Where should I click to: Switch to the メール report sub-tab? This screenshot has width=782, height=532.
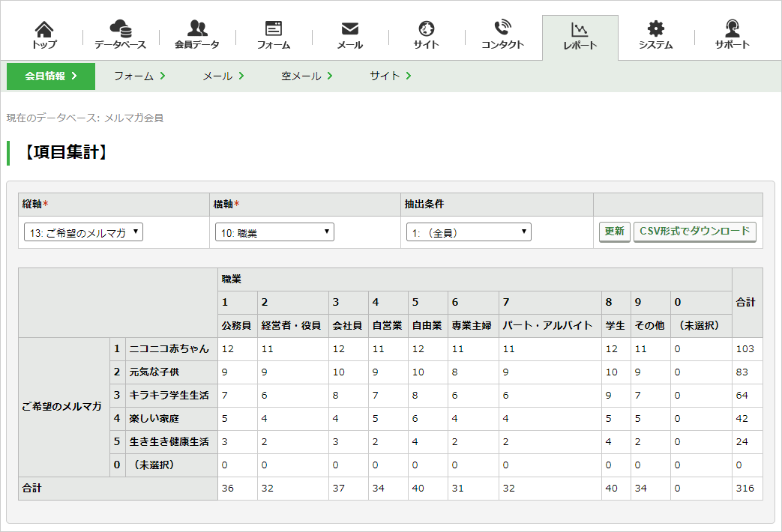click(223, 76)
